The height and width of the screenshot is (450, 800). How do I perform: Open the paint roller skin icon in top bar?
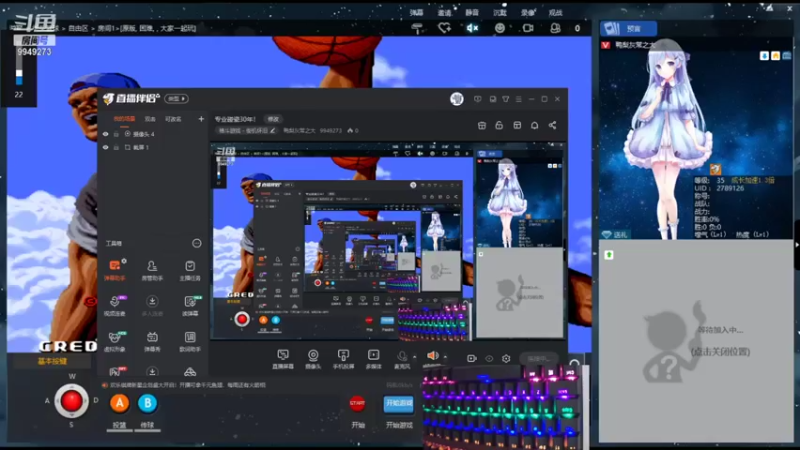tap(417, 29)
